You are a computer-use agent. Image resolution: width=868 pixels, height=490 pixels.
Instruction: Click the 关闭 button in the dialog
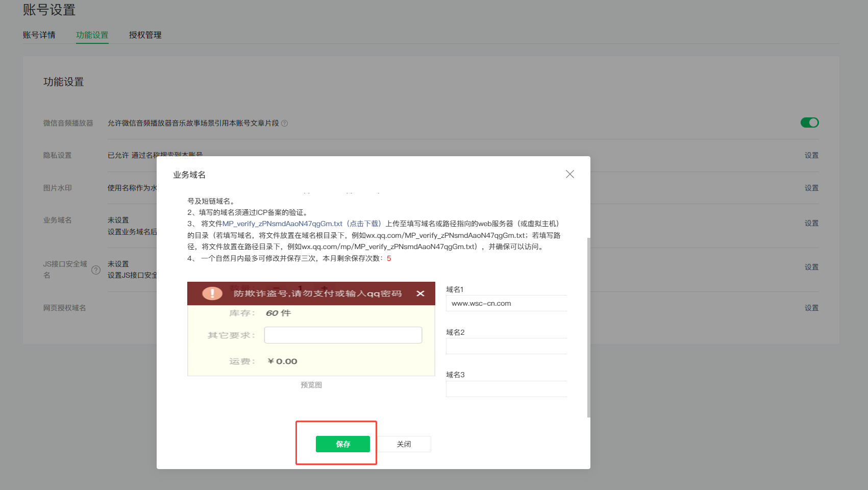click(x=404, y=444)
